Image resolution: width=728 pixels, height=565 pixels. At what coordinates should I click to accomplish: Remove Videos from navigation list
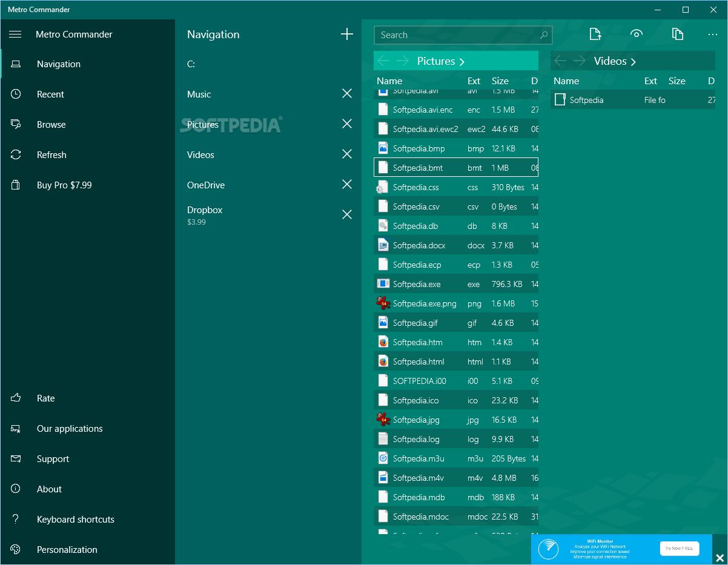347,154
